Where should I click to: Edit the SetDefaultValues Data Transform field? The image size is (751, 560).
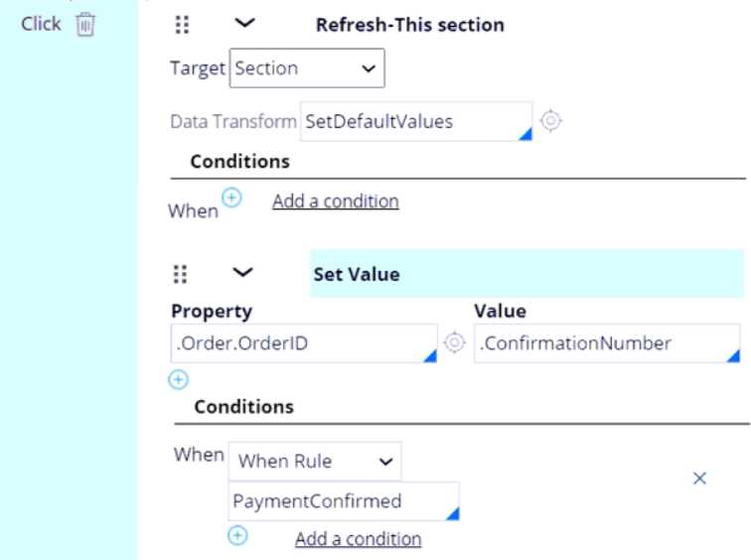pyautogui.click(x=415, y=122)
